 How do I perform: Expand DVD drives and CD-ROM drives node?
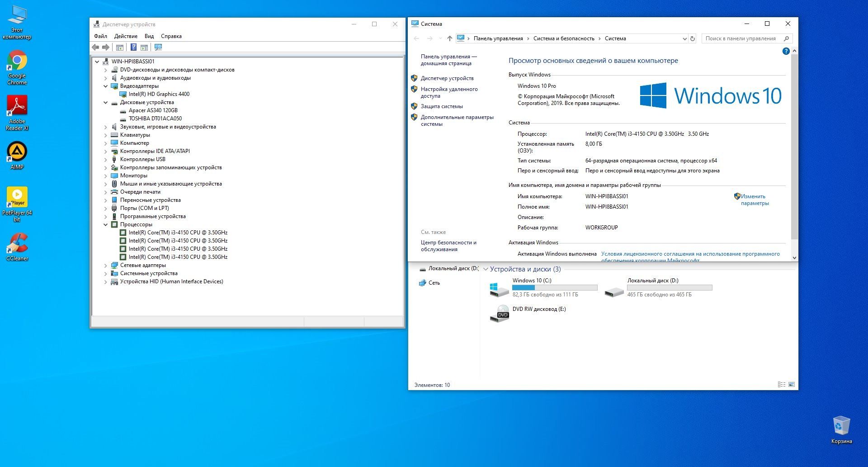tap(106, 70)
